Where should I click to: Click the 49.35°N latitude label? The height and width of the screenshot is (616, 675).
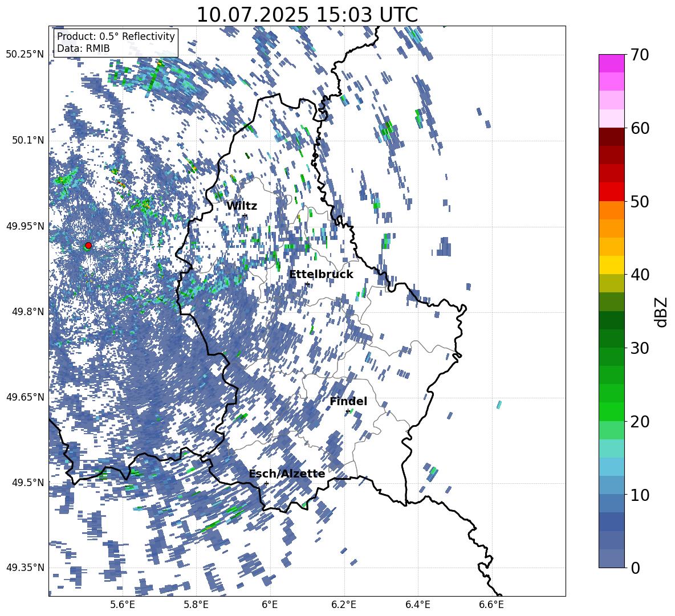pyautogui.click(x=25, y=568)
